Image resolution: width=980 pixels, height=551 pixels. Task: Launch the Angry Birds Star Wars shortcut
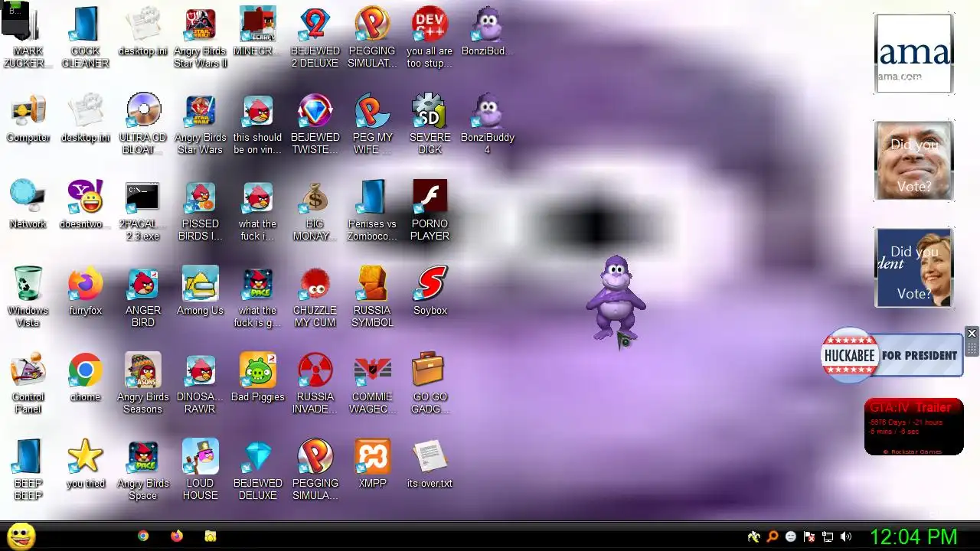(x=200, y=122)
